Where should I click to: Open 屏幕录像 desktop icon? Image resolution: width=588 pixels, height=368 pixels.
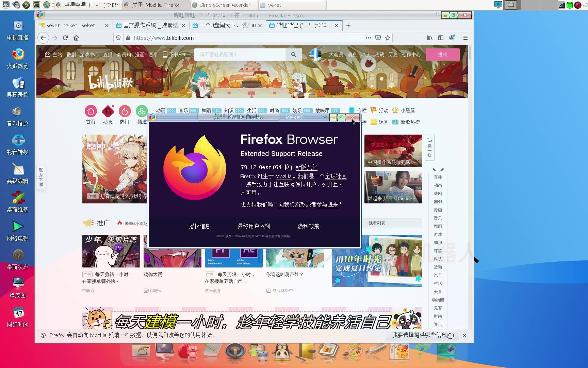click(18, 88)
